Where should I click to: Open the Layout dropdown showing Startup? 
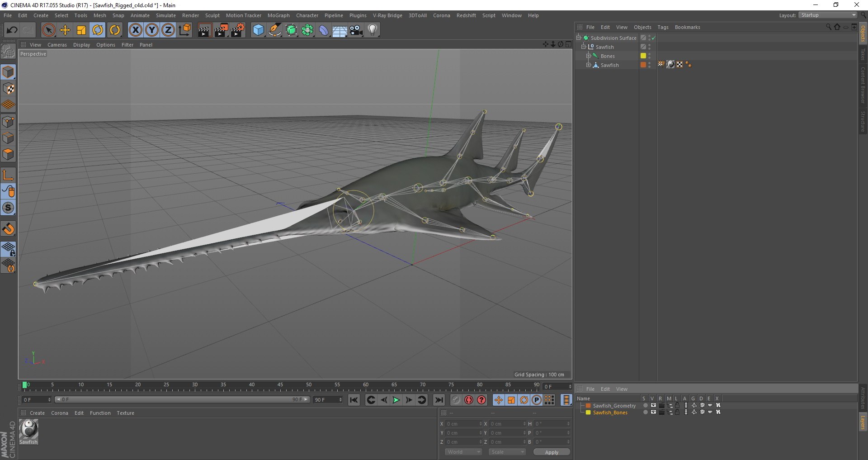click(x=828, y=15)
